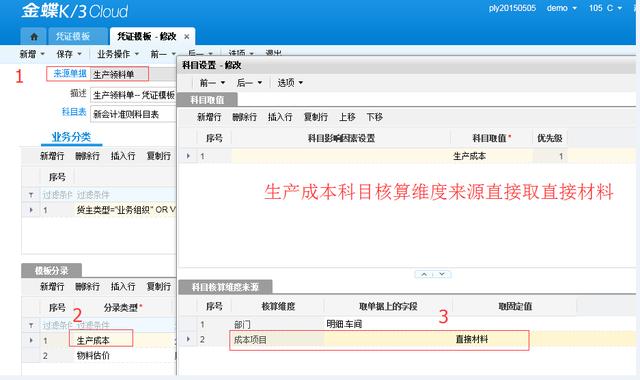Open the 保存 dropdown menu
Screen dimensions: 640x380
[69, 54]
